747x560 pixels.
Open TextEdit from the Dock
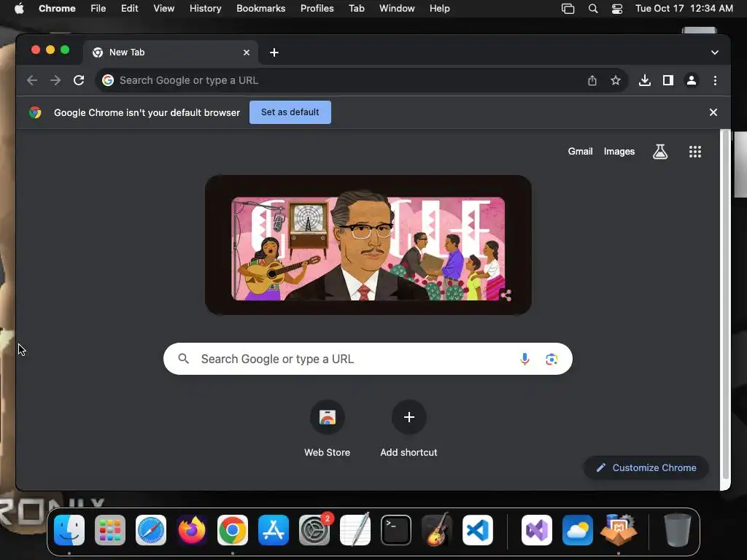pos(355,530)
